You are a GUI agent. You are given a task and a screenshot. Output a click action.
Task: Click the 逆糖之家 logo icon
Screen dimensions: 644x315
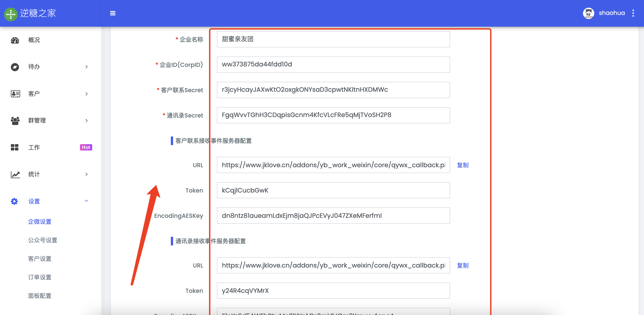(11, 14)
